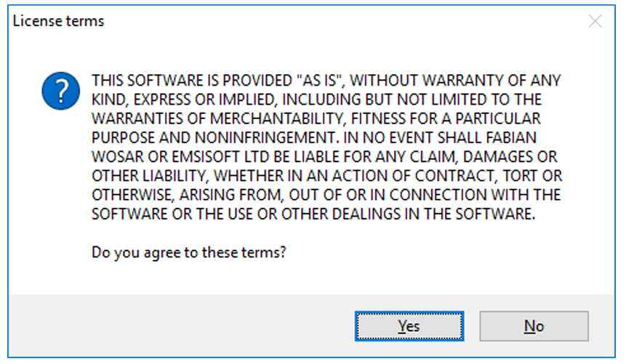The height and width of the screenshot is (364, 626).
Task: Click the line starting "SOFTWARE OR THE USE"
Action: coord(313,214)
